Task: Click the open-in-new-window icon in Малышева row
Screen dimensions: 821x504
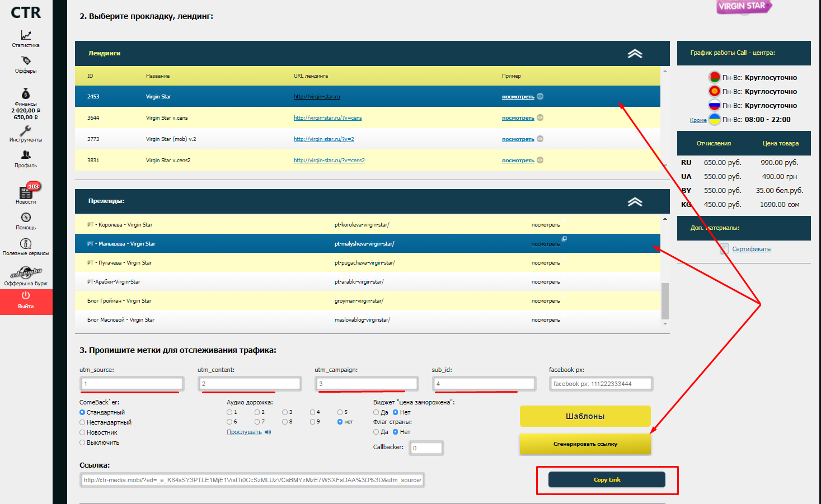Action: [x=564, y=239]
